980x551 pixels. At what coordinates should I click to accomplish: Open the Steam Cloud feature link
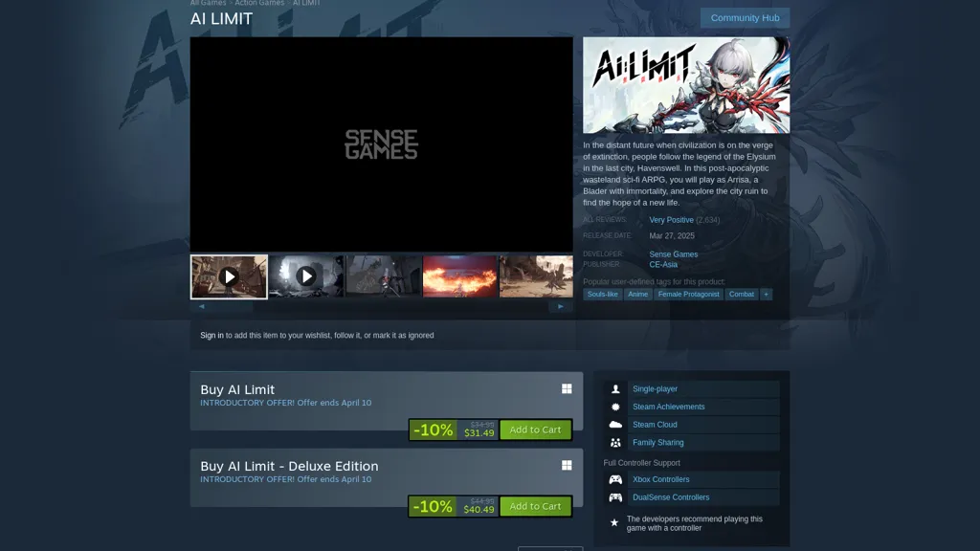tap(655, 425)
